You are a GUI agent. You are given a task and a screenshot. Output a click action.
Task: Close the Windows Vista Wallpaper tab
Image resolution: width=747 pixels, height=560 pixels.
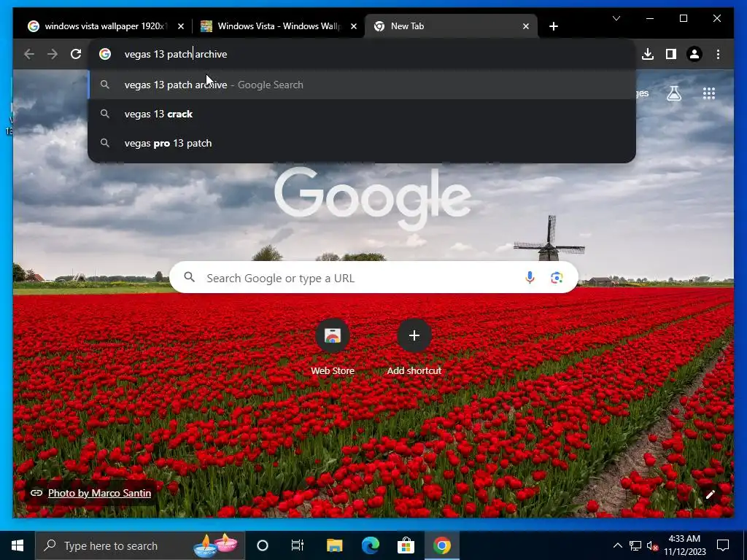[x=354, y=26]
